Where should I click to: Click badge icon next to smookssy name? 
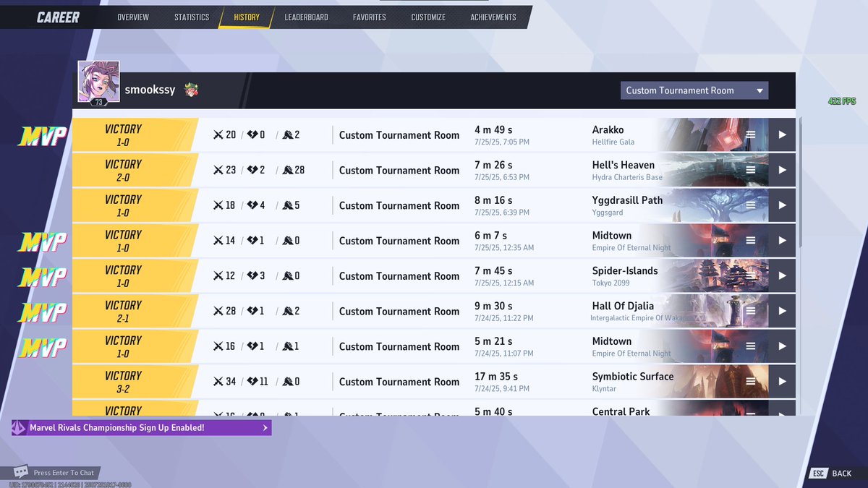pyautogui.click(x=191, y=90)
